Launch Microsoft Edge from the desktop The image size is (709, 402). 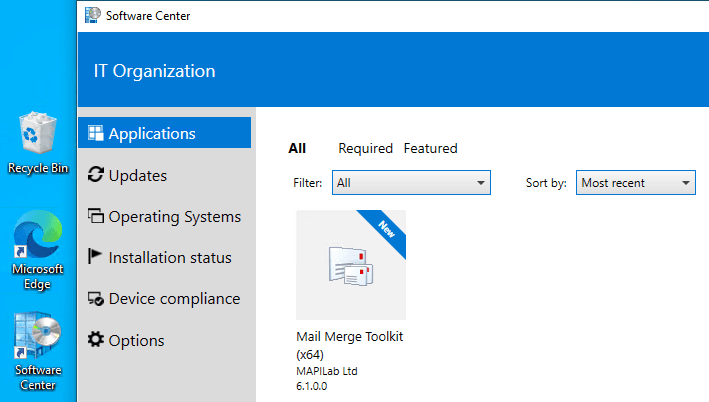point(38,250)
